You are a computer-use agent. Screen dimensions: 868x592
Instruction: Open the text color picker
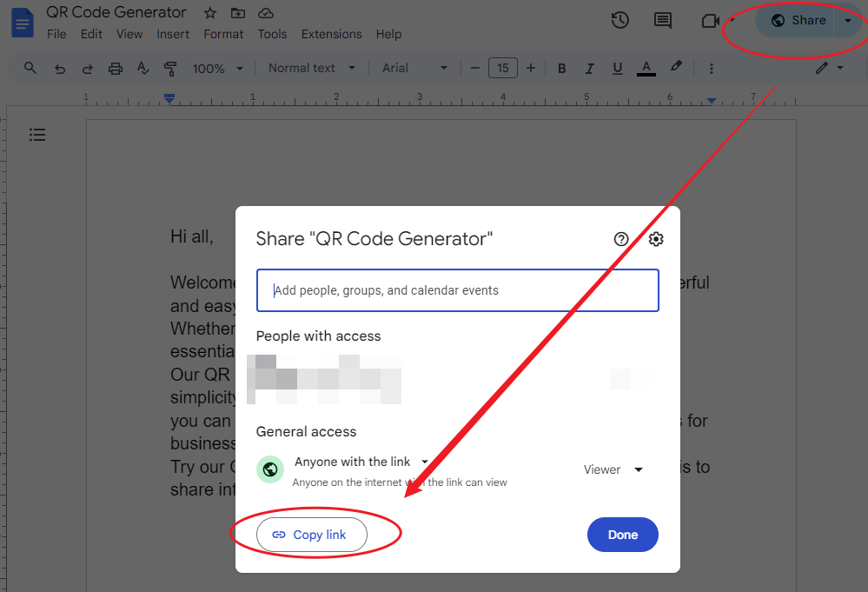[646, 68]
